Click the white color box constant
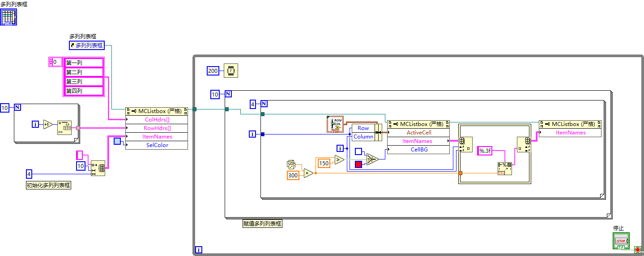644x256 pixels. coord(358,151)
